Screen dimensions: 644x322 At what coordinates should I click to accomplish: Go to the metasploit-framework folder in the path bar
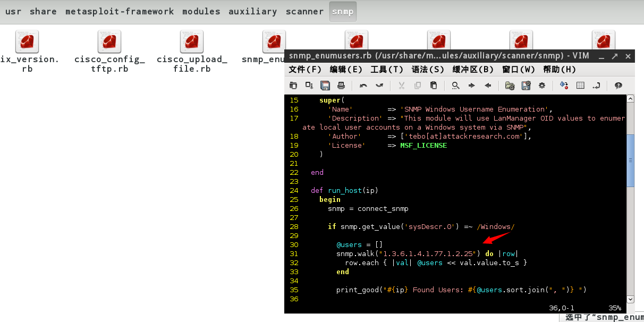pos(120,11)
